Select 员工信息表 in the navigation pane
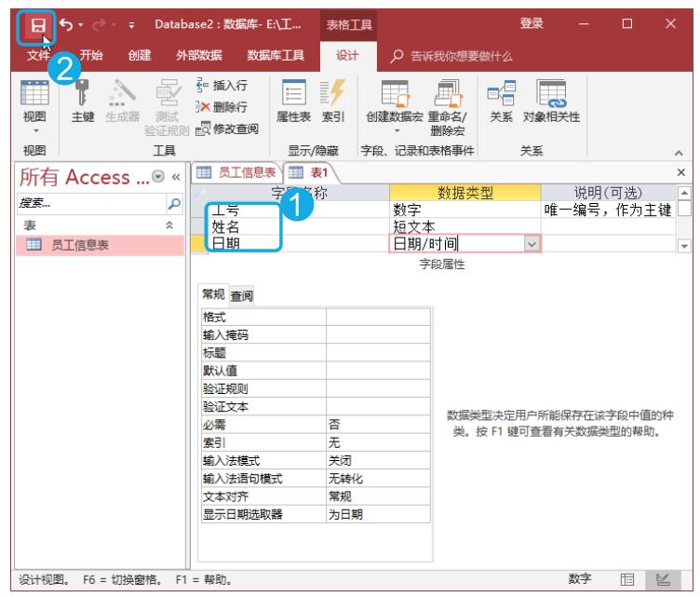The width and height of the screenshot is (700, 597). (x=100, y=245)
